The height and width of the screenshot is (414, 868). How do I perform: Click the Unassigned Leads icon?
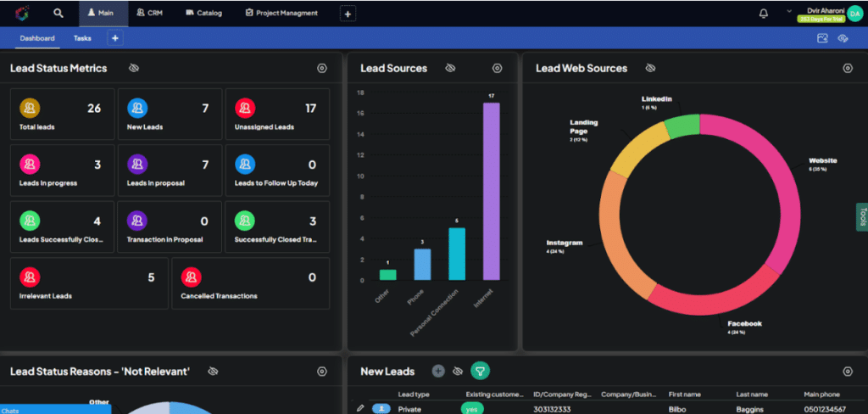point(245,108)
